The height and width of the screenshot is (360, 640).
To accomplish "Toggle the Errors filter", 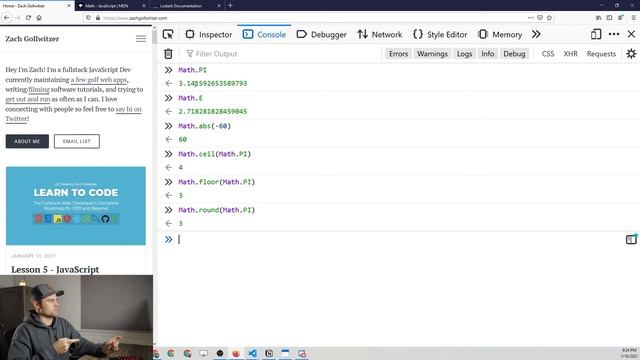I will 398,53.
